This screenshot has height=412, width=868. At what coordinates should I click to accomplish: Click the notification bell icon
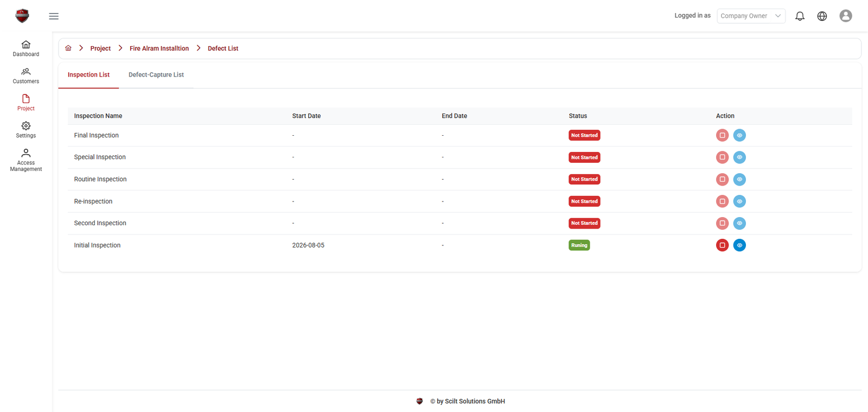click(x=800, y=16)
